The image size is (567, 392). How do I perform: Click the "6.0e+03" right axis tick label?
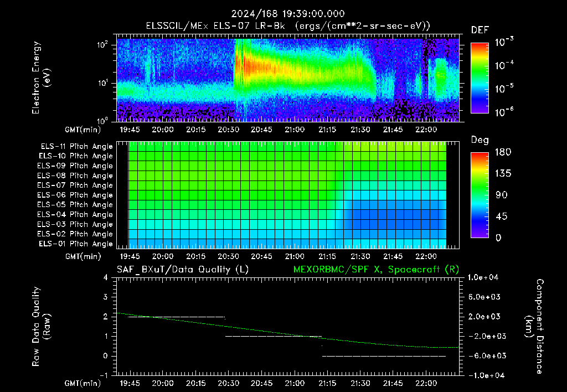click(484, 297)
